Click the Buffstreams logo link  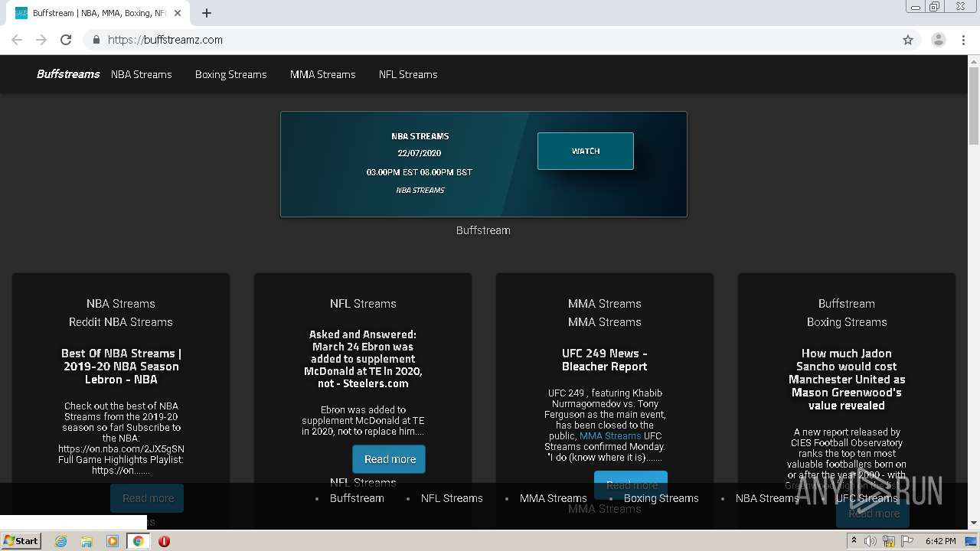pyautogui.click(x=68, y=74)
